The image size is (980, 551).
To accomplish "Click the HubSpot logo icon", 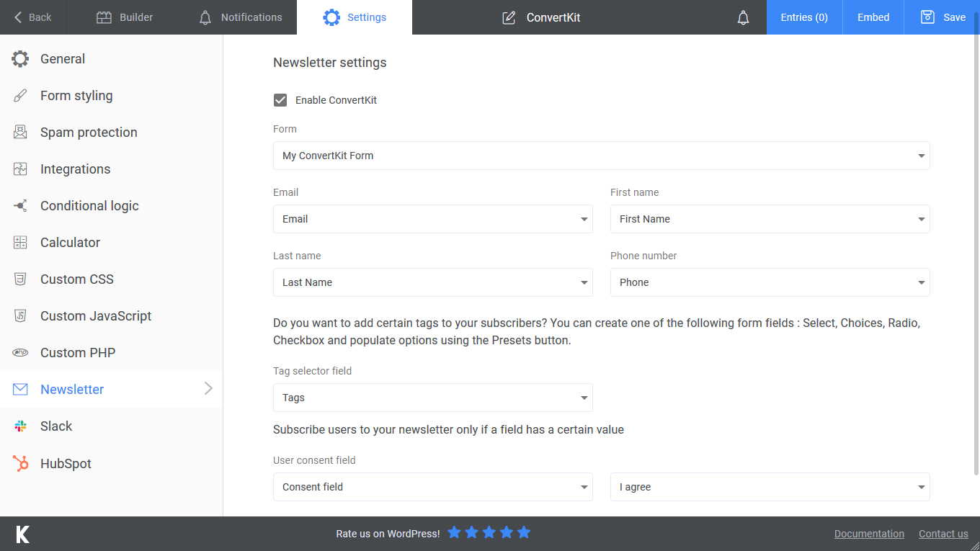I will pyautogui.click(x=20, y=464).
